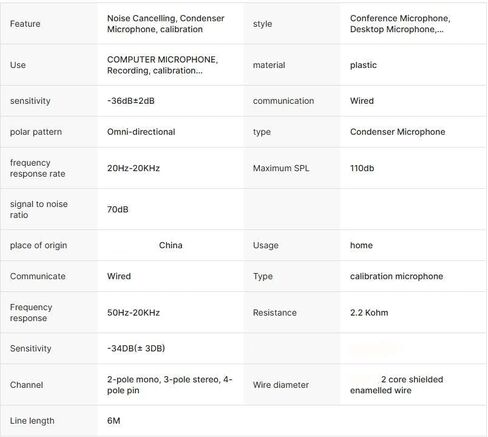Click the Omni-directional polar pattern value
This screenshot has height=437, width=488.
(x=141, y=132)
